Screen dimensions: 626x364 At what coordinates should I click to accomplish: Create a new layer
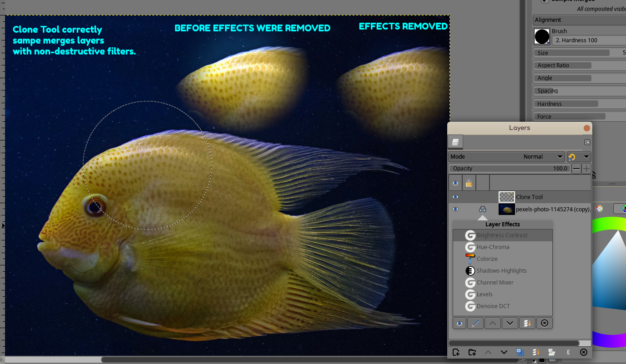coord(456,352)
